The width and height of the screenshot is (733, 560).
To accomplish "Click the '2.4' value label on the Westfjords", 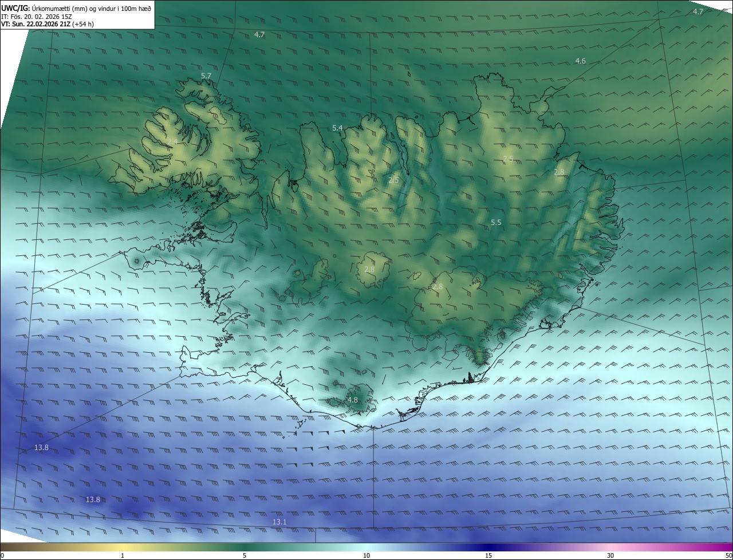I will 172,141.
